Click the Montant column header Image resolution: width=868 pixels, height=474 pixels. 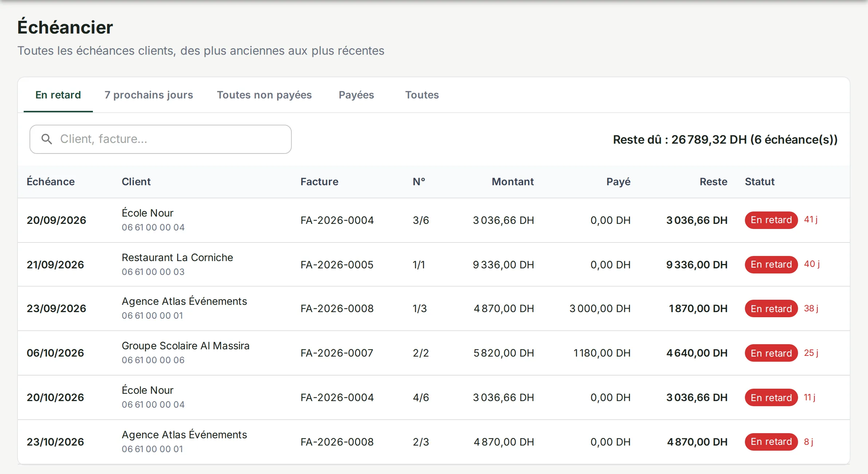[512, 182]
